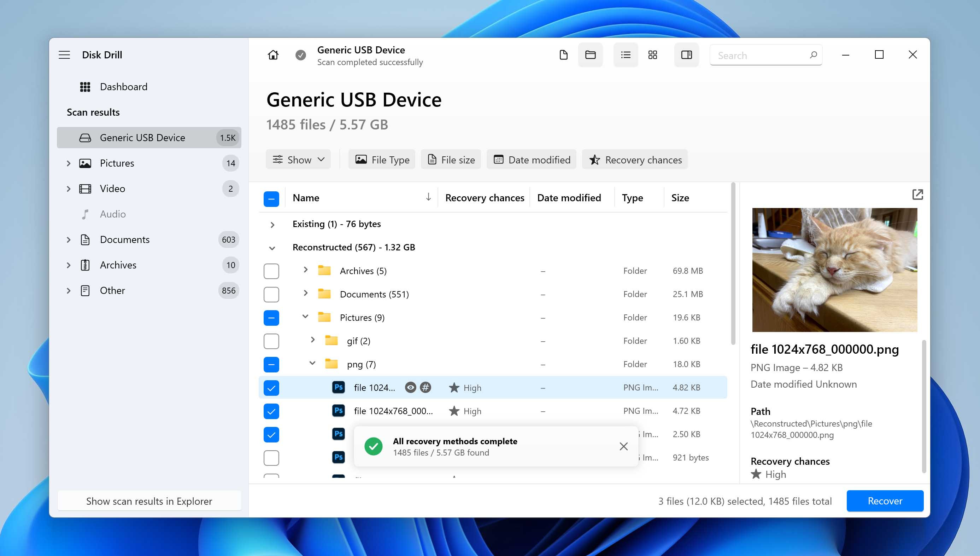Click the green check in the notification

coord(374,446)
